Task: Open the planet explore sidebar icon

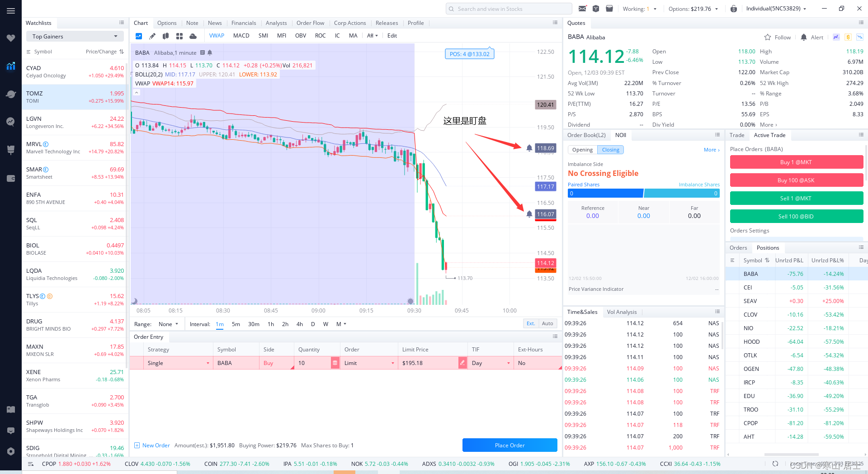Action: tap(11, 94)
